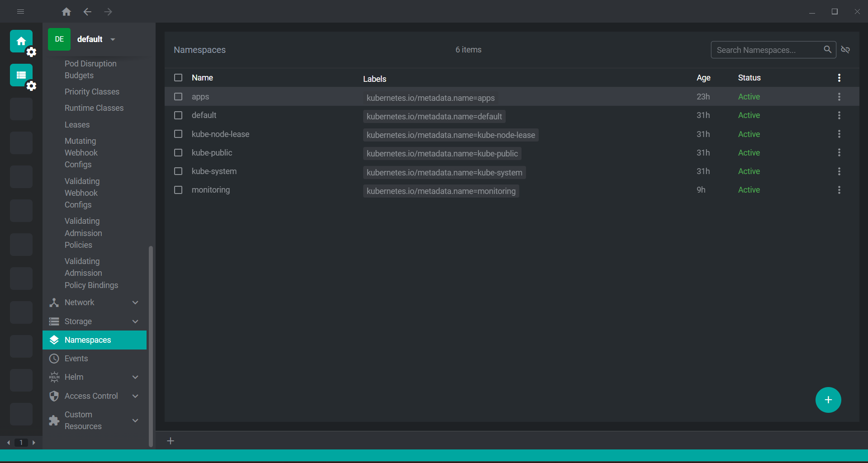Check the monitoring namespace checkbox

178,190
